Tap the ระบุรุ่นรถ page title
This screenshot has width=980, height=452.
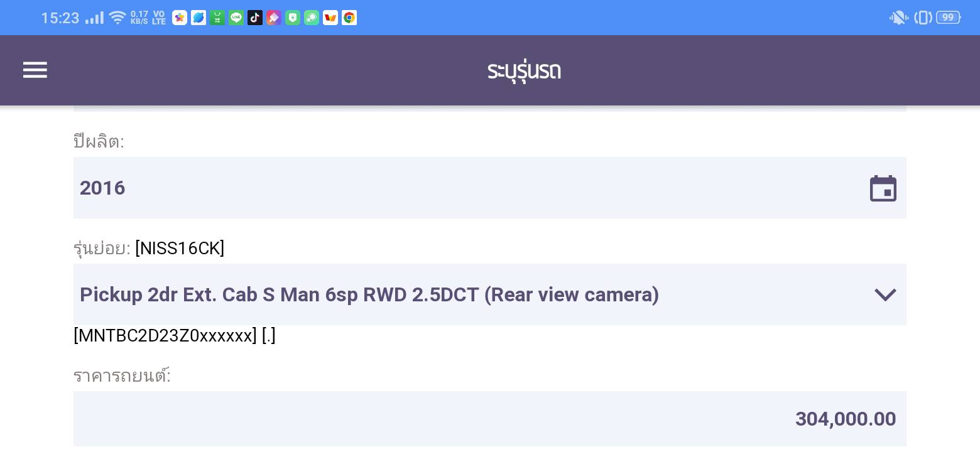pos(524,70)
